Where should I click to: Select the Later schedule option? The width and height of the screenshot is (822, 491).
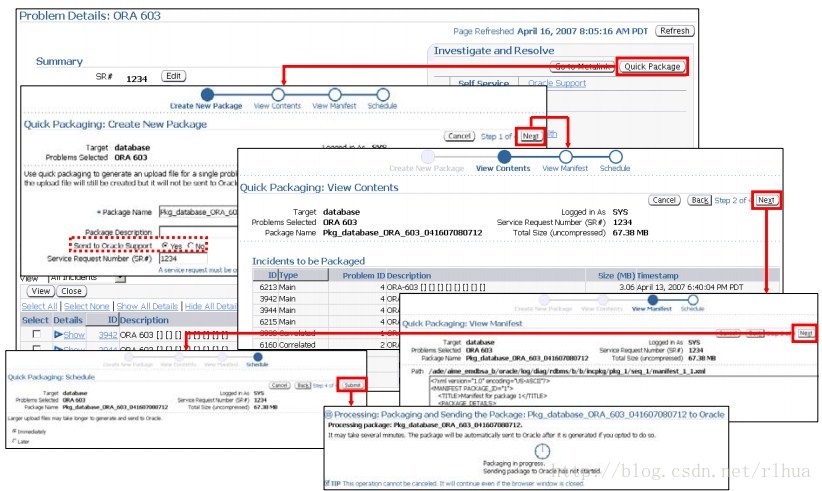coord(14,441)
